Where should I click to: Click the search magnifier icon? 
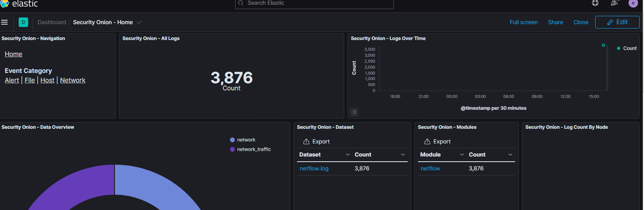click(x=241, y=3)
